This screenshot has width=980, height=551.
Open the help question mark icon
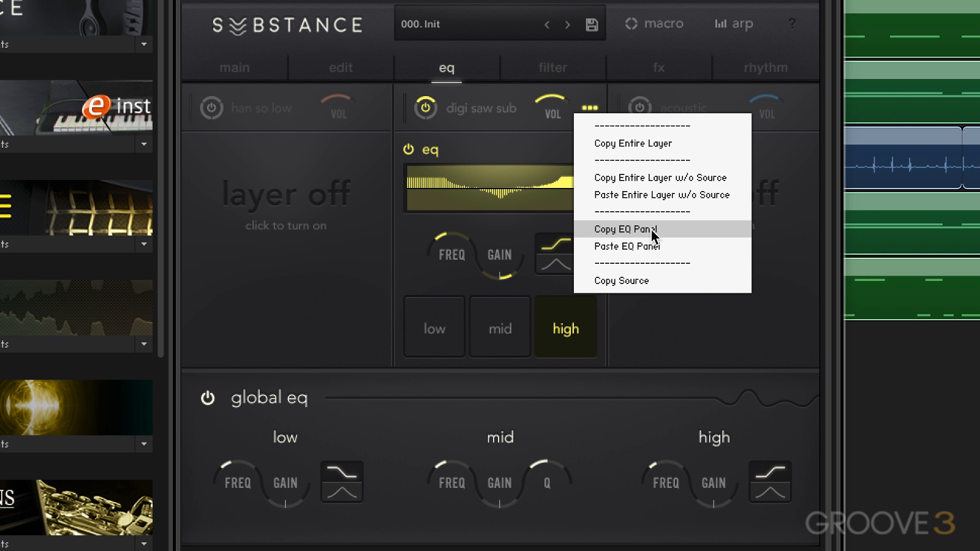(x=792, y=24)
